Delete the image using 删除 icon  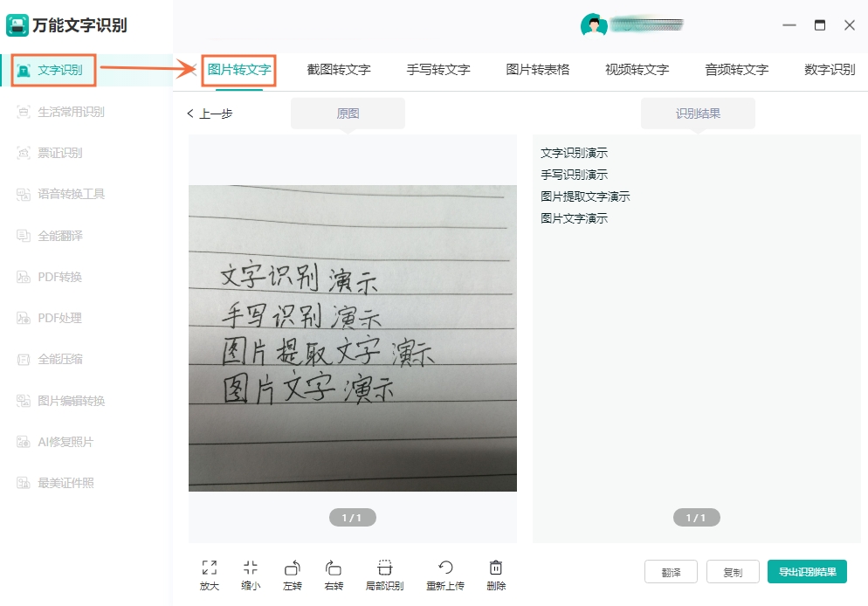coord(495,574)
